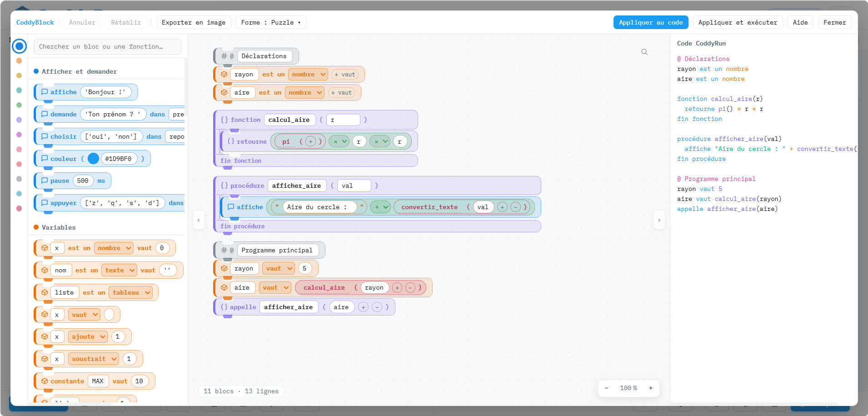Open the blue color swatch in couleur block
This screenshot has width=868, height=416.
coord(93,158)
